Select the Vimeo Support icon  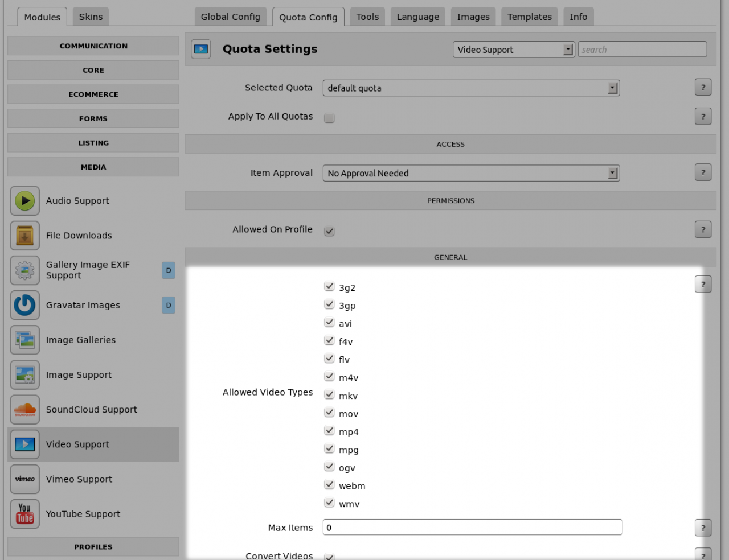(24, 479)
